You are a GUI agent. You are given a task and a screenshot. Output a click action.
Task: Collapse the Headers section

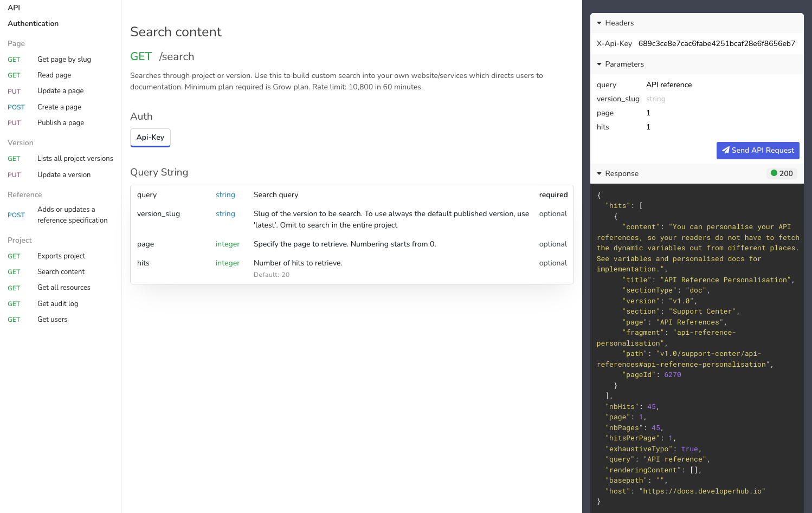[600, 23]
